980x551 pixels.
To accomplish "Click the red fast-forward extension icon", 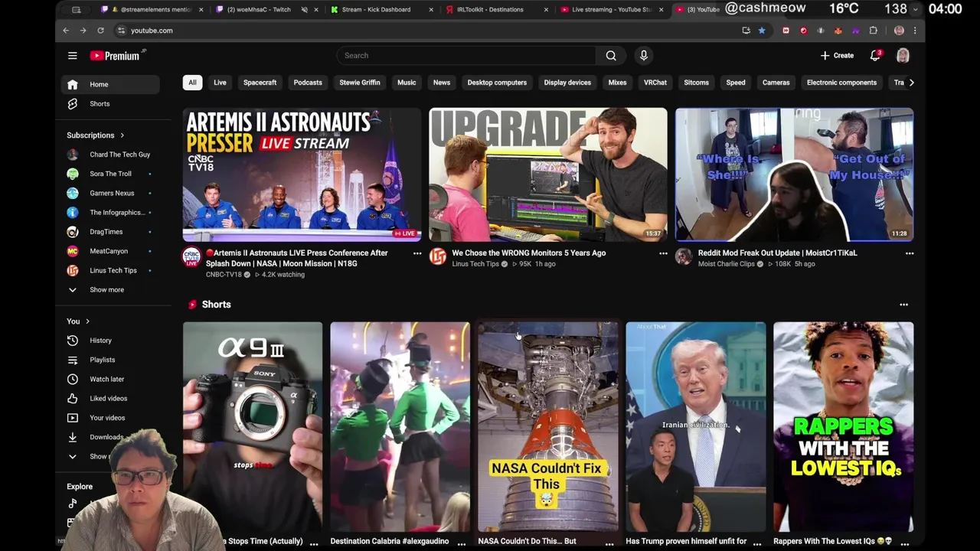I will click(786, 31).
